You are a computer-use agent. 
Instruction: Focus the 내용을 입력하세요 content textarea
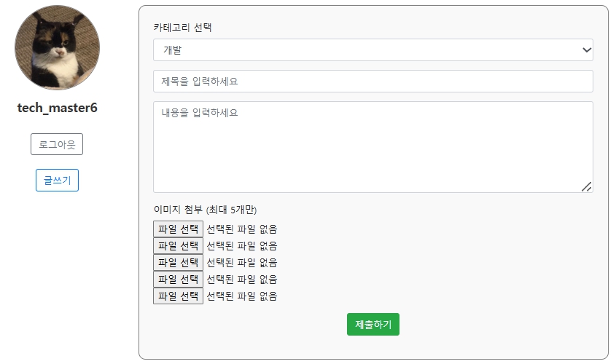[373, 147]
